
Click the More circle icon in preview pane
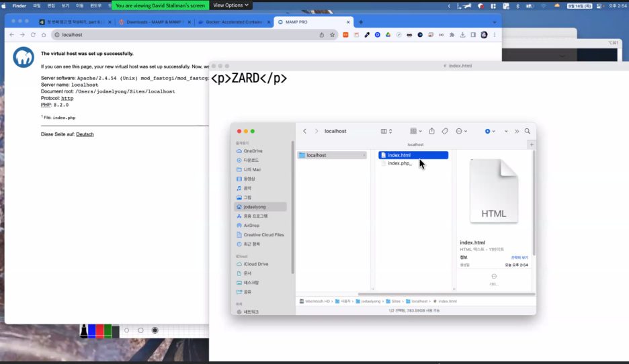[494, 276]
